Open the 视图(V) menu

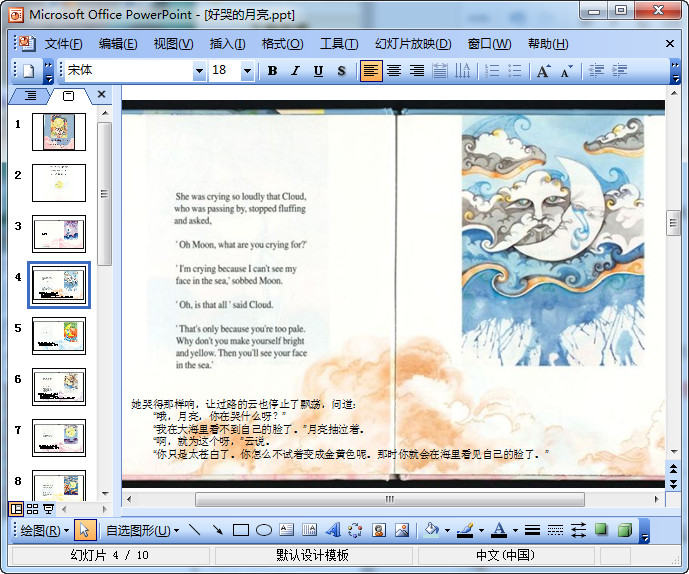tap(173, 44)
